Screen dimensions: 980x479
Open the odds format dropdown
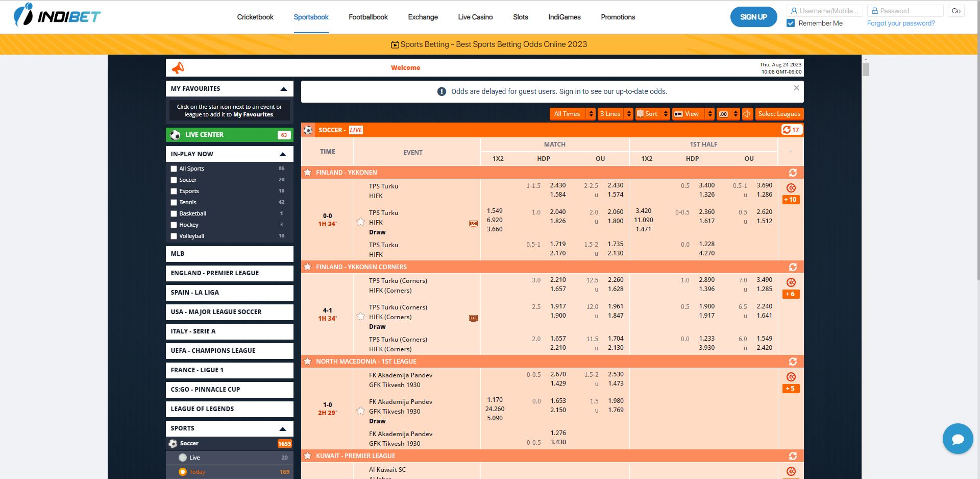728,114
